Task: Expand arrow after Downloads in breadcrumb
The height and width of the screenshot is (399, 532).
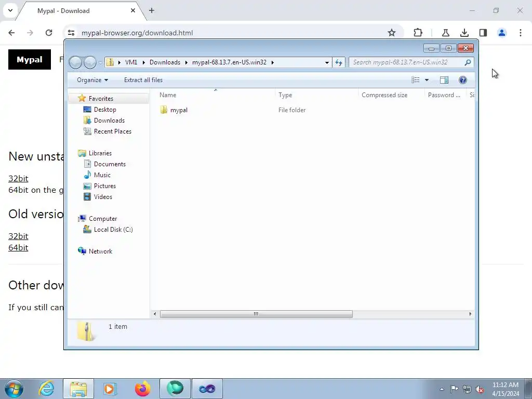Action: pos(187,62)
